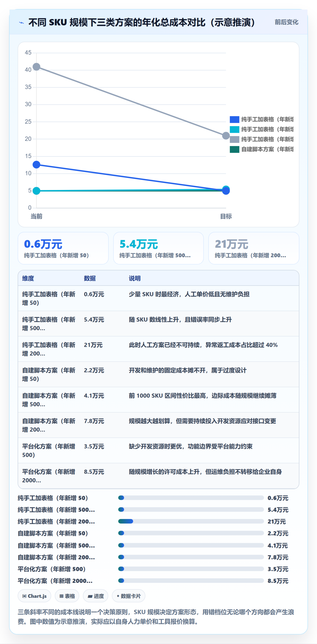Toggle the gray 纯手工加表格 legend swatch
This screenshot has height=644, width=317.
[x=234, y=139]
